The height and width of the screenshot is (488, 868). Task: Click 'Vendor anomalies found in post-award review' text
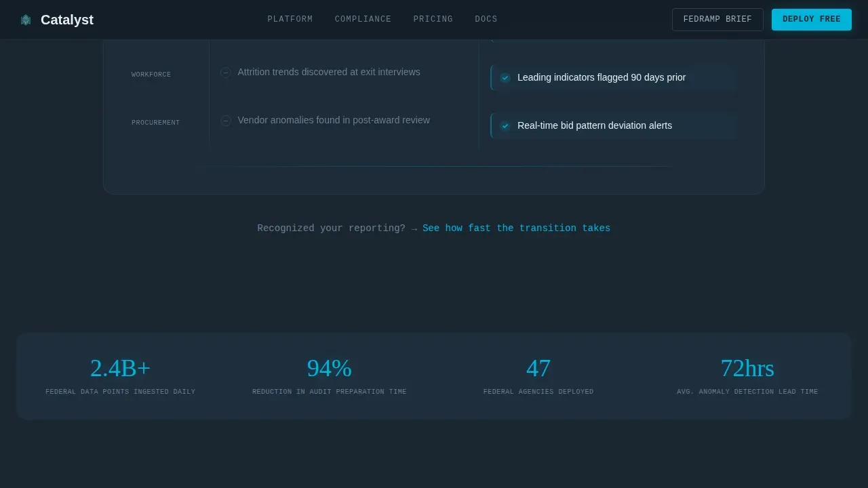[x=334, y=120]
